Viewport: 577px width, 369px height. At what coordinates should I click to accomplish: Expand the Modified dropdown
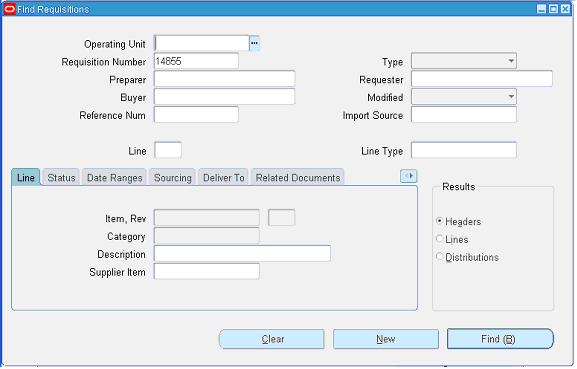511,97
